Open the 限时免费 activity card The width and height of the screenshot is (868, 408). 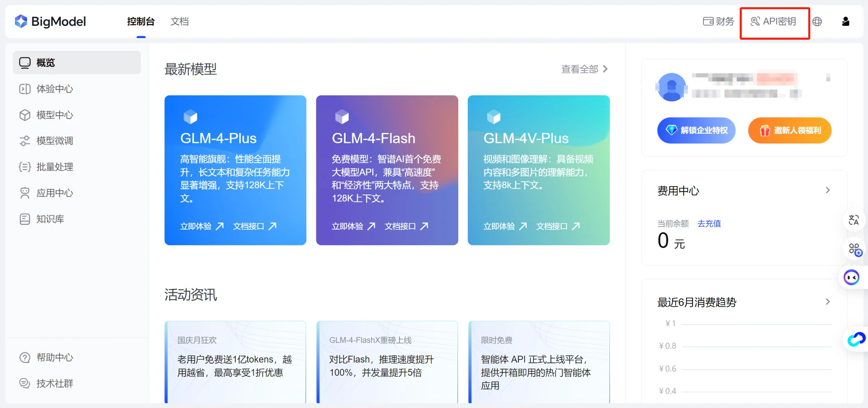(539, 362)
